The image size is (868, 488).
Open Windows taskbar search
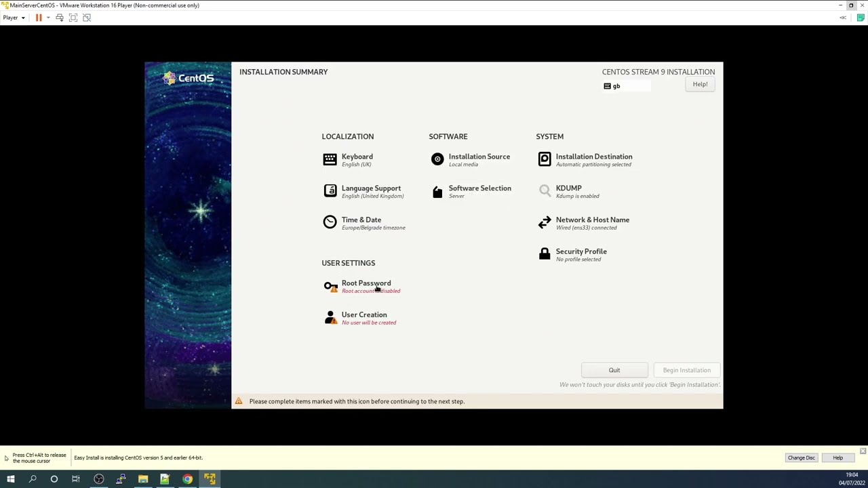coord(33,479)
